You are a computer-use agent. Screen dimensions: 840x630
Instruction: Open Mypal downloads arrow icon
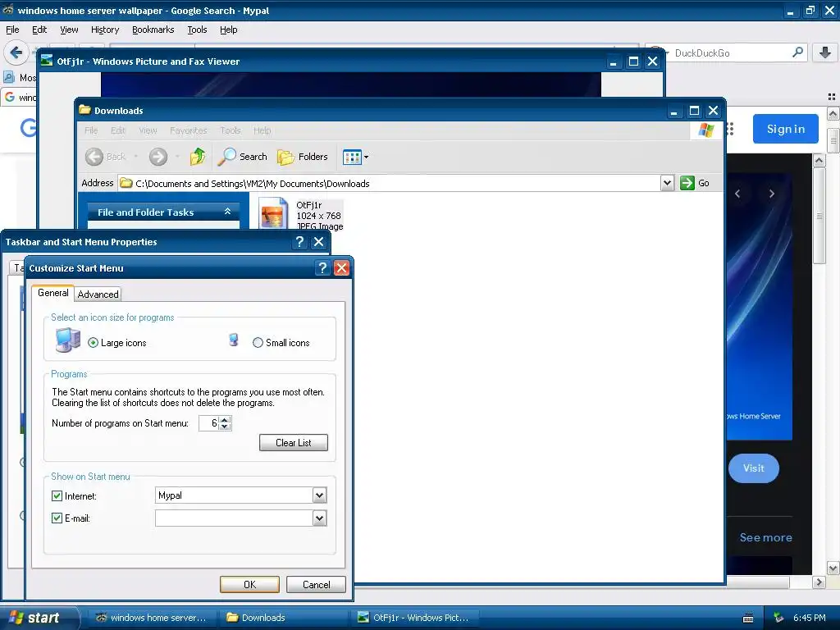(825, 52)
